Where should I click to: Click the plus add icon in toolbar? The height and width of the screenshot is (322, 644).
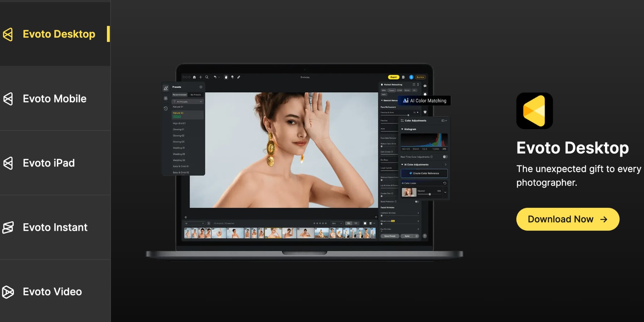(x=201, y=77)
